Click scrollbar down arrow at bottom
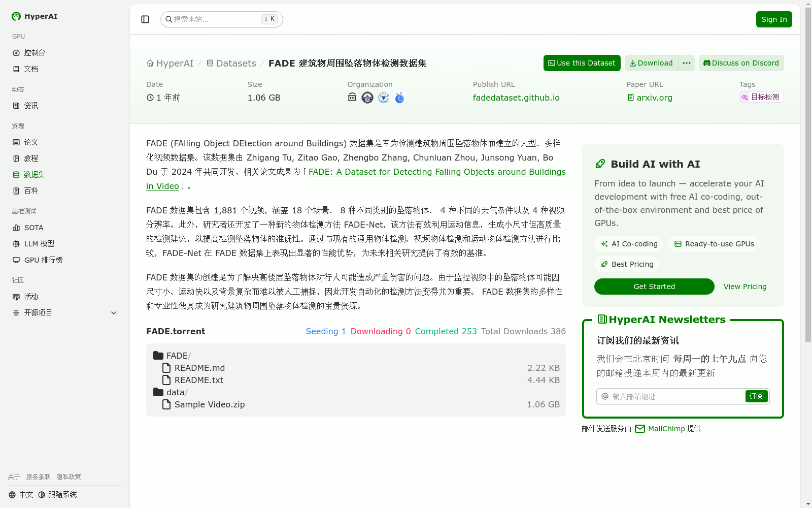 click(x=808, y=504)
